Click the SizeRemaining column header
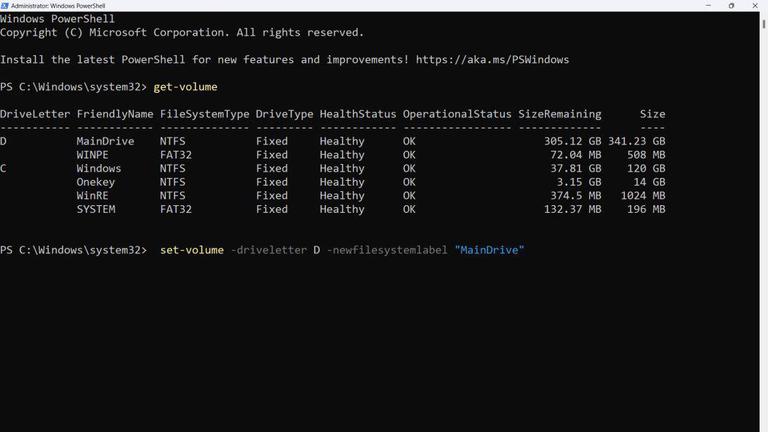Image resolution: width=768 pixels, height=432 pixels. pos(559,114)
